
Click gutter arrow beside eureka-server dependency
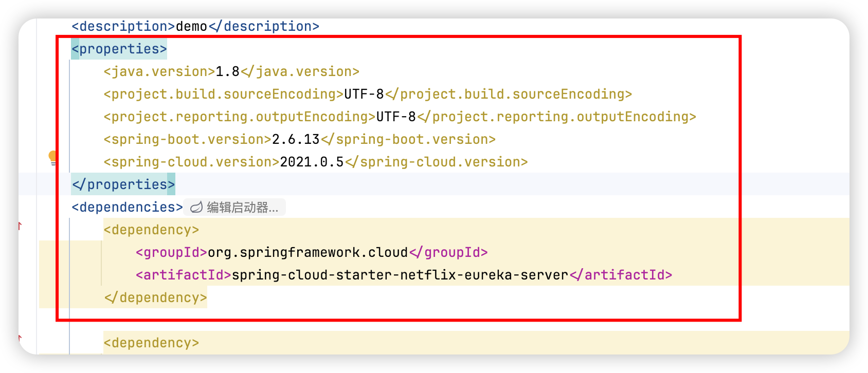click(x=21, y=225)
